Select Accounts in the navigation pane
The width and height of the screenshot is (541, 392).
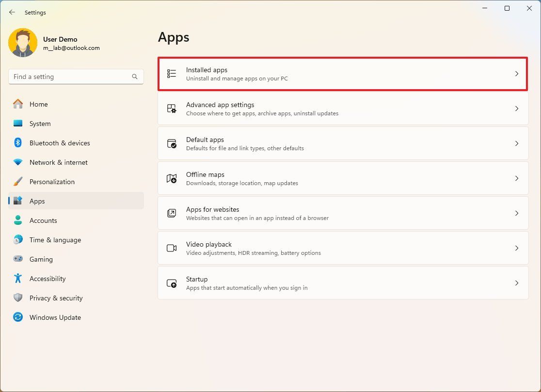click(x=44, y=220)
